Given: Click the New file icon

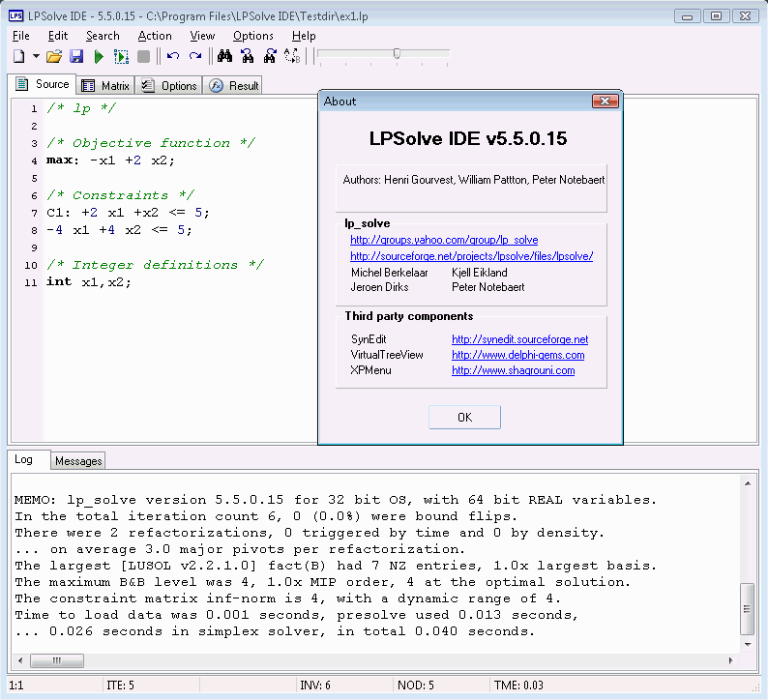Looking at the screenshot, I should click(18, 57).
